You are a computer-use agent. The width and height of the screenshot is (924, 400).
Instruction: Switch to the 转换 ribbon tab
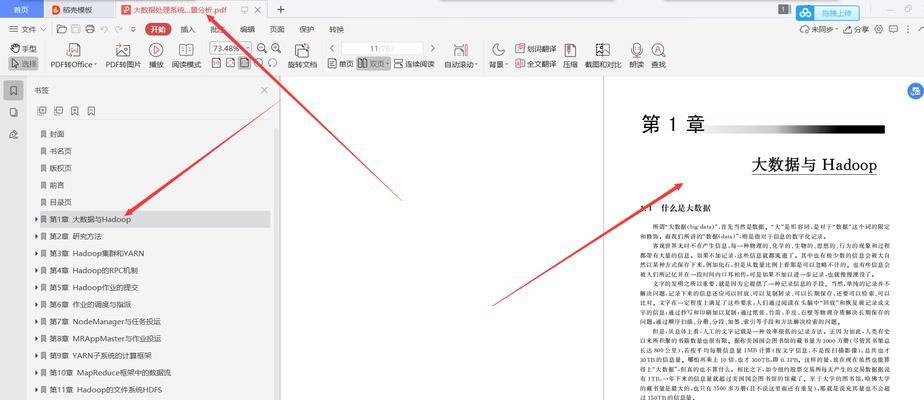pos(336,29)
